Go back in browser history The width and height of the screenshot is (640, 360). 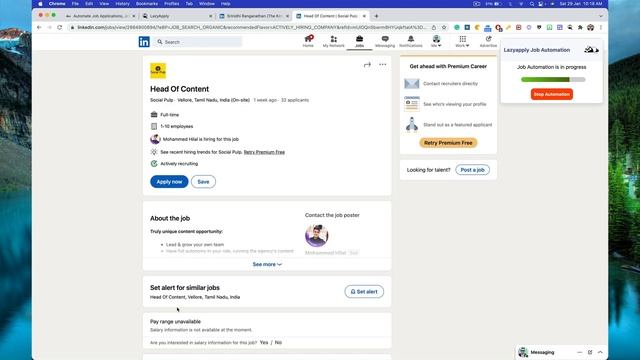coord(39,27)
